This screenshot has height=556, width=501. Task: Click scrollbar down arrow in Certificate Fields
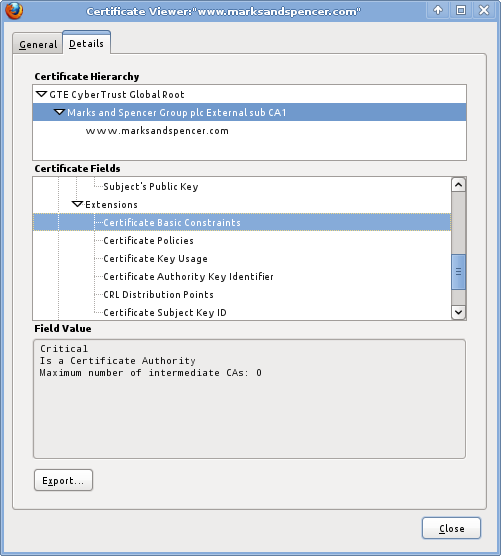click(458, 312)
